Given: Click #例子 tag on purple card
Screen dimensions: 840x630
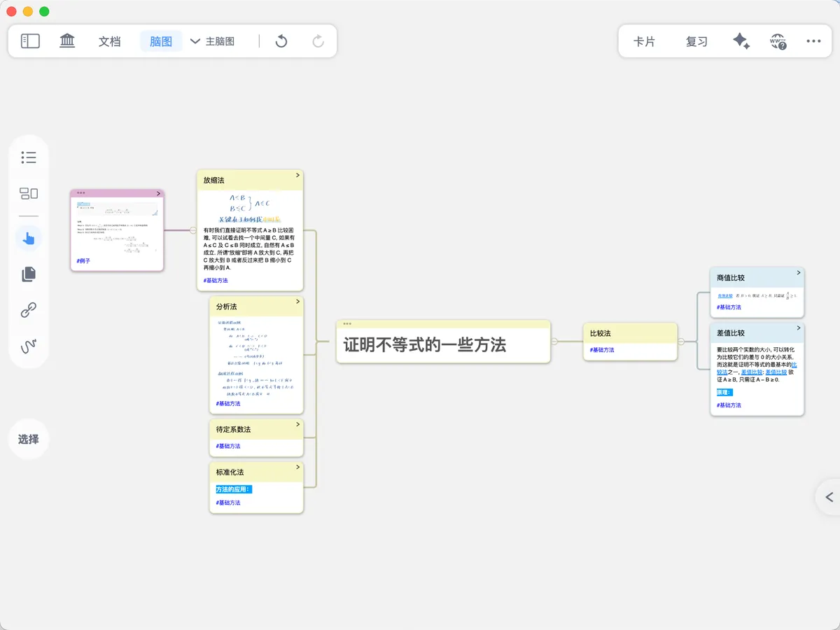Looking at the screenshot, I should click(83, 260).
